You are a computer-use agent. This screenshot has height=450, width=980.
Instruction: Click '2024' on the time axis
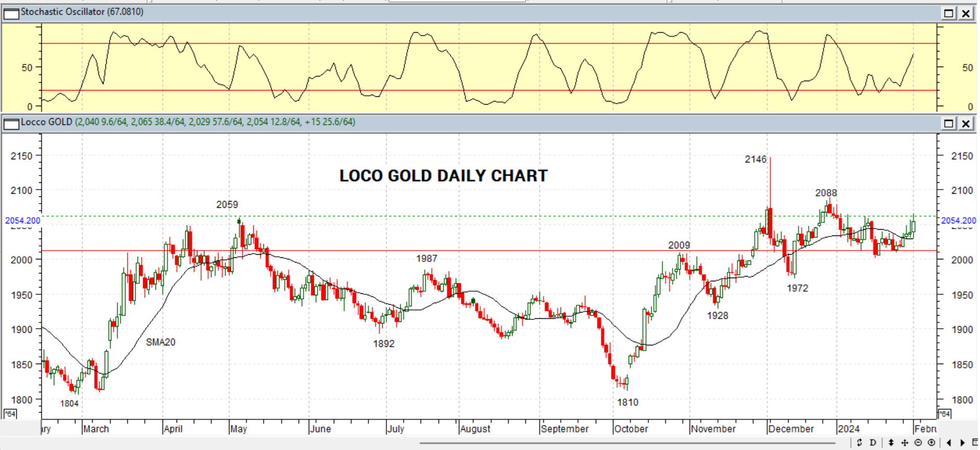click(849, 429)
